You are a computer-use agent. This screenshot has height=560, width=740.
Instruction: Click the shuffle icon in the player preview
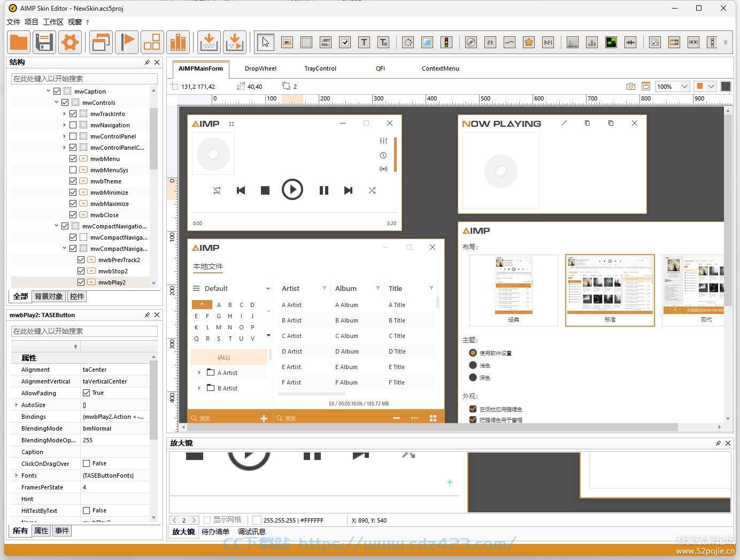(x=372, y=190)
